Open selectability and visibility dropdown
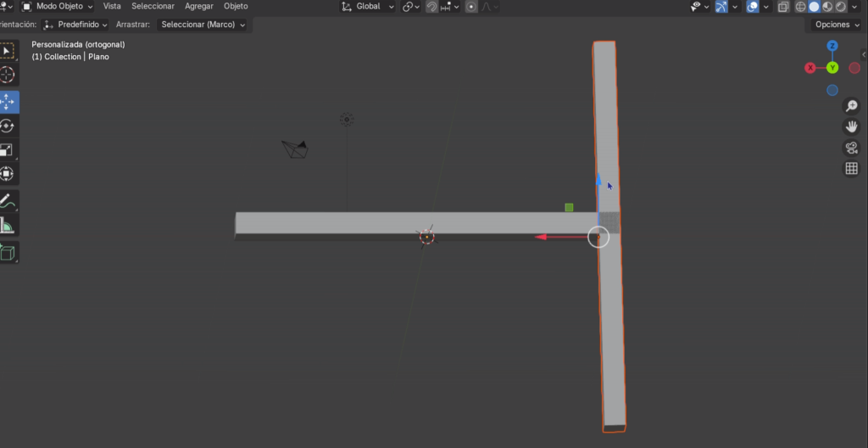868x448 pixels. 700,7
